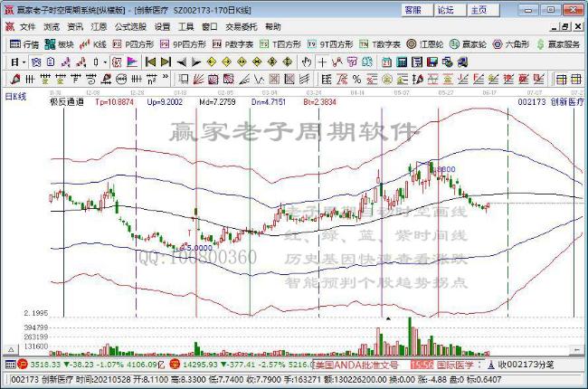The height and width of the screenshot is (389, 588).
Task: Show more tools via » overflow chevron
Action: 166,77
